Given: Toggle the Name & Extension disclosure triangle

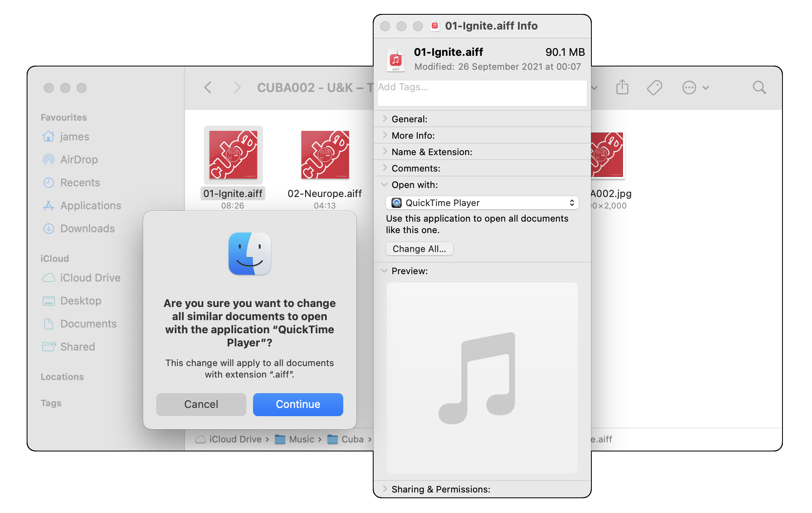Looking at the screenshot, I should [383, 152].
